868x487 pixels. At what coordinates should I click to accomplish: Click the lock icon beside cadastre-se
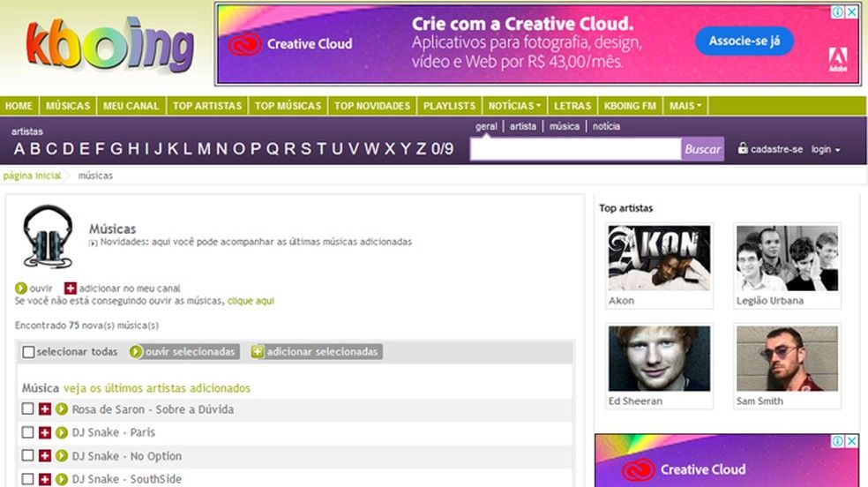coord(743,148)
